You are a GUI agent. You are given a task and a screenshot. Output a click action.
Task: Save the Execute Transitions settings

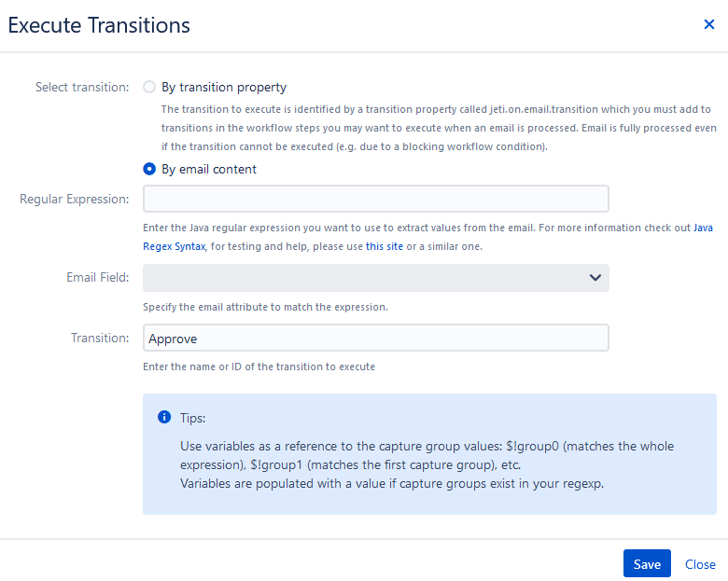pyautogui.click(x=647, y=564)
